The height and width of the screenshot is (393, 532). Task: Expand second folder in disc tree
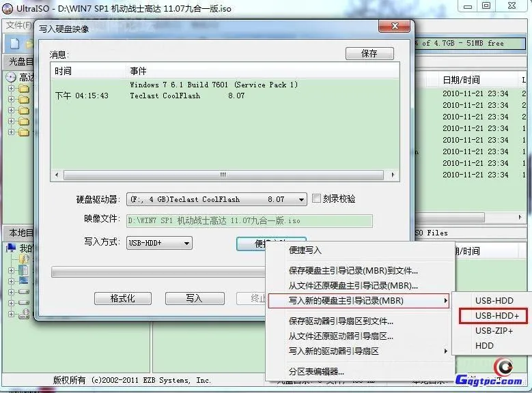11,100
